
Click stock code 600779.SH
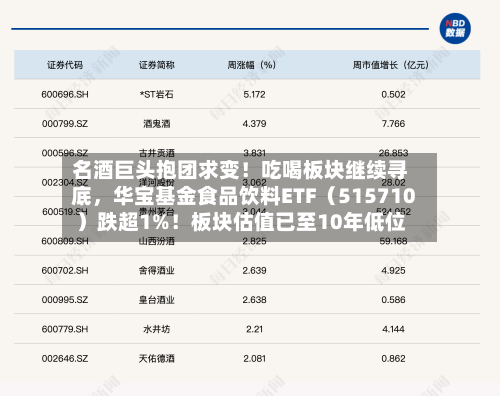[x=65, y=329]
